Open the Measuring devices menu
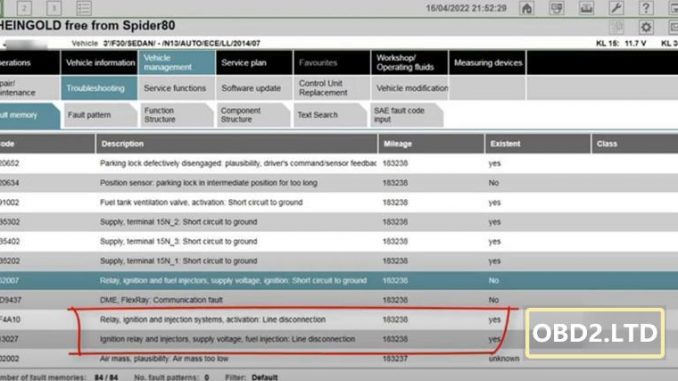The width and height of the screenshot is (678, 381). click(487, 63)
